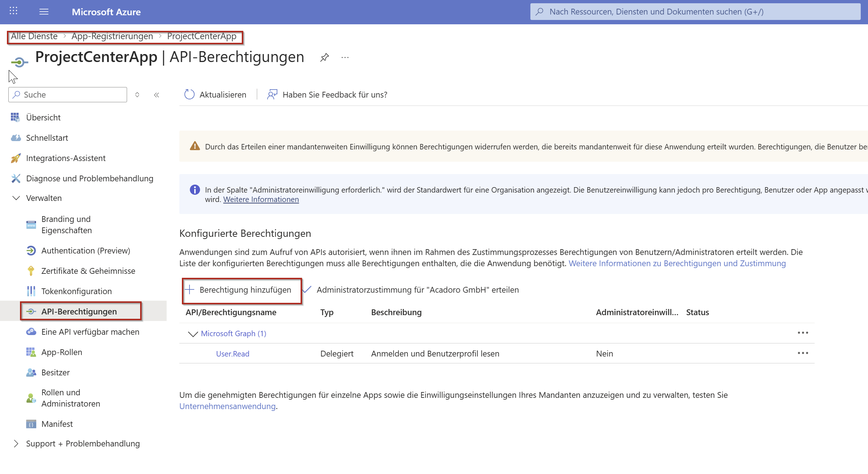The width and height of the screenshot is (868, 474).
Task: Click the App-Rollen icon
Action: pos(31,352)
